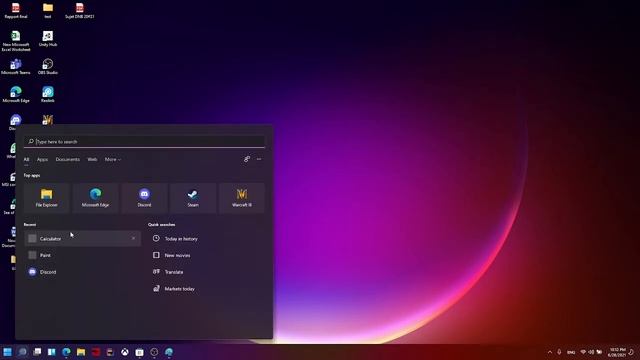Launch Microsoft Edge from Top apps
The height and width of the screenshot is (360, 640).
(96, 198)
